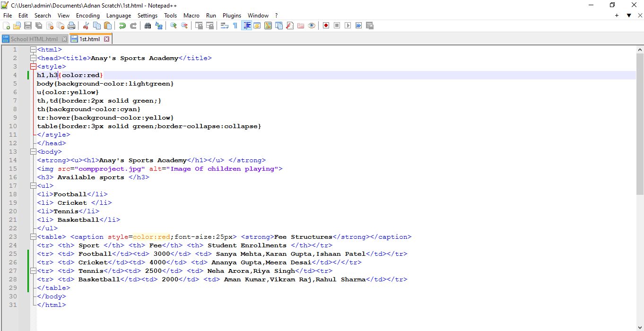Click the Zoom In toolbar icon
This screenshot has height=331, width=644.
click(174, 26)
